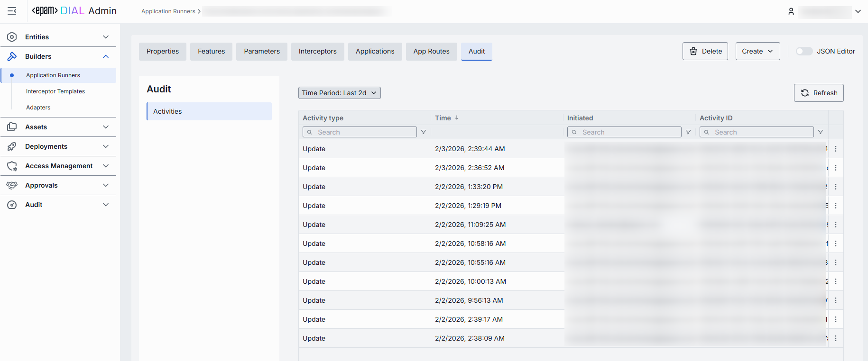Screen dimensions: 868x361
Task: Collapse the sidebar with the hamburger icon
Action: (12, 11)
